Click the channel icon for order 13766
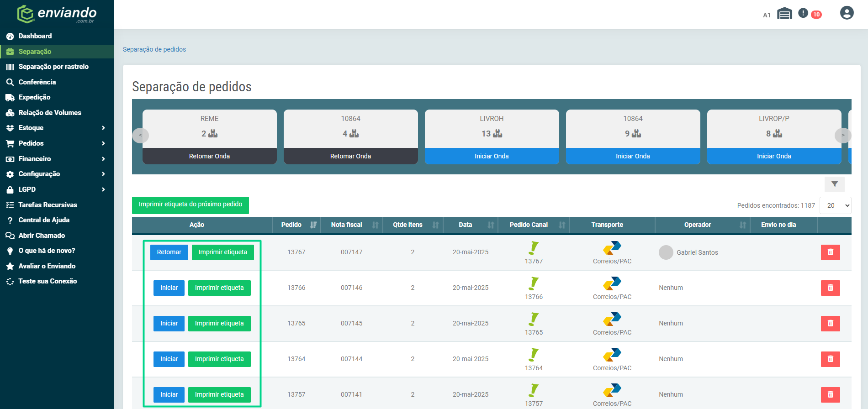 pos(534,283)
